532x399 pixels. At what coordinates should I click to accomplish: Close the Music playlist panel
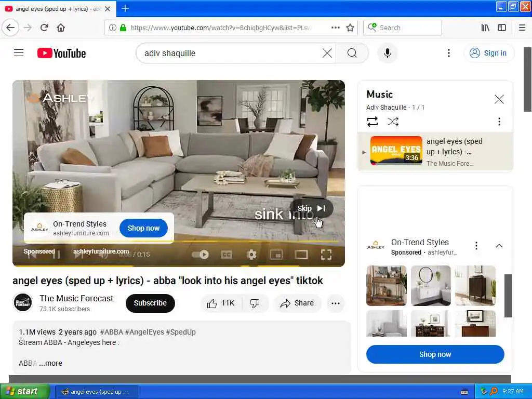[499, 99]
